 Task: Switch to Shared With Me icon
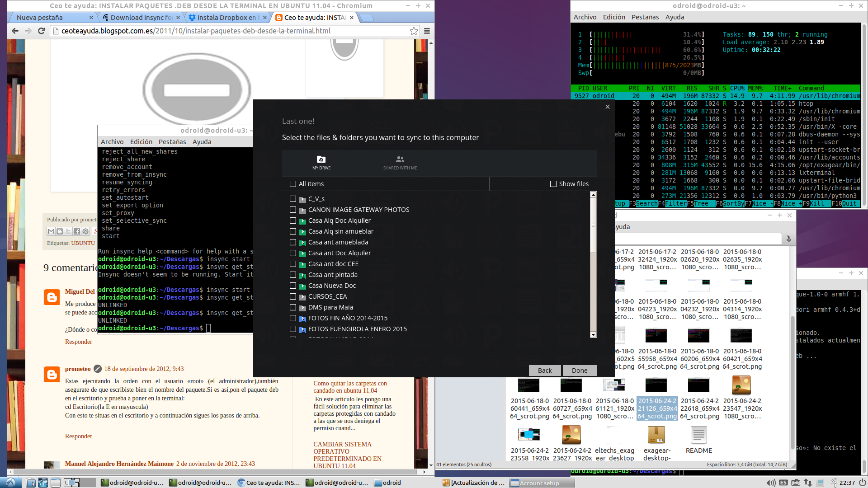point(400,159)
